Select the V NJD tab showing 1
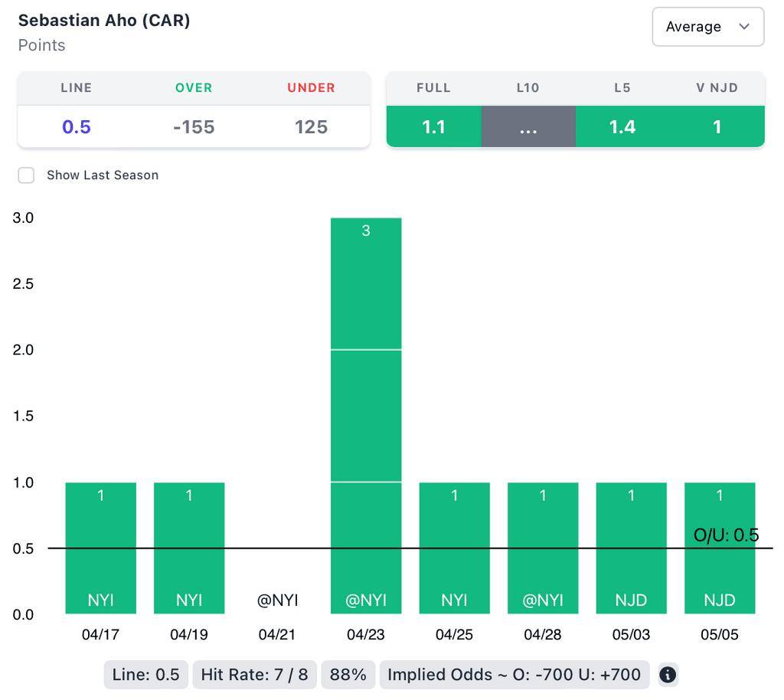 (x=717, y=126)
